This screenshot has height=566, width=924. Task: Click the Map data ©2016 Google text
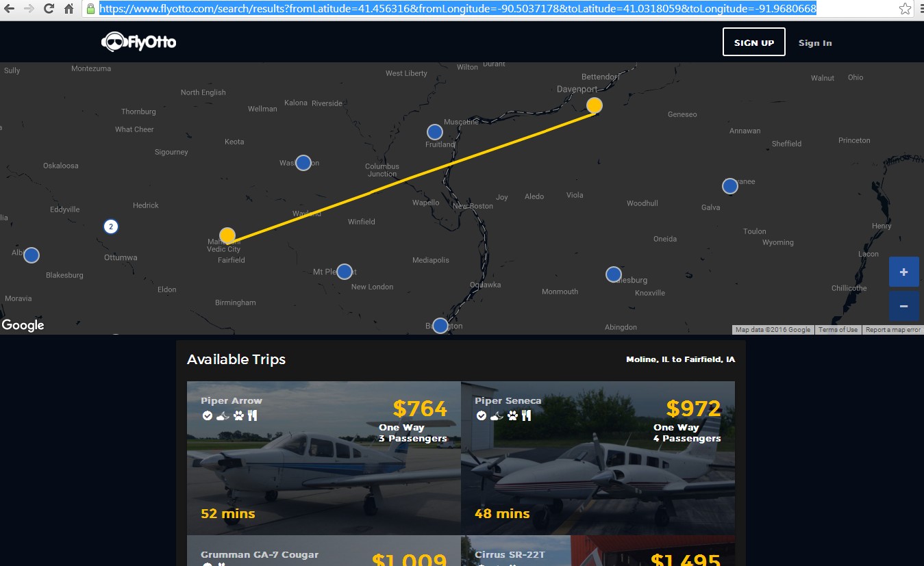coord(773,330)
